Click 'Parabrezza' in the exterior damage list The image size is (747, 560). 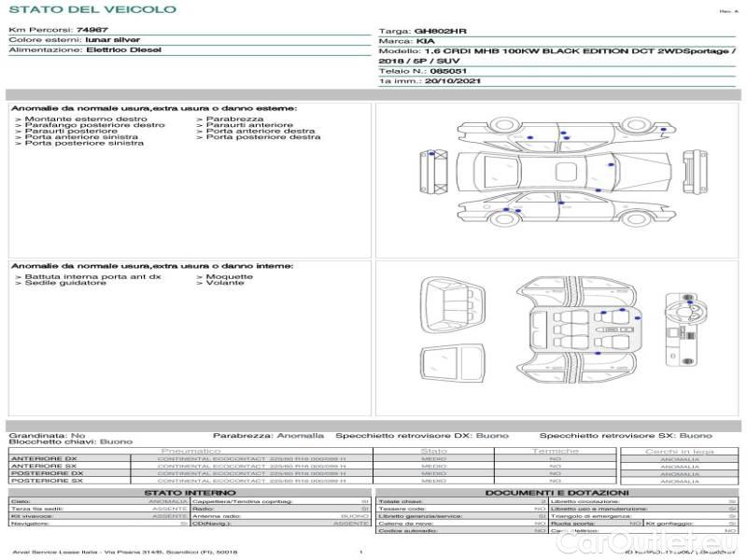[x=235, y=119]
